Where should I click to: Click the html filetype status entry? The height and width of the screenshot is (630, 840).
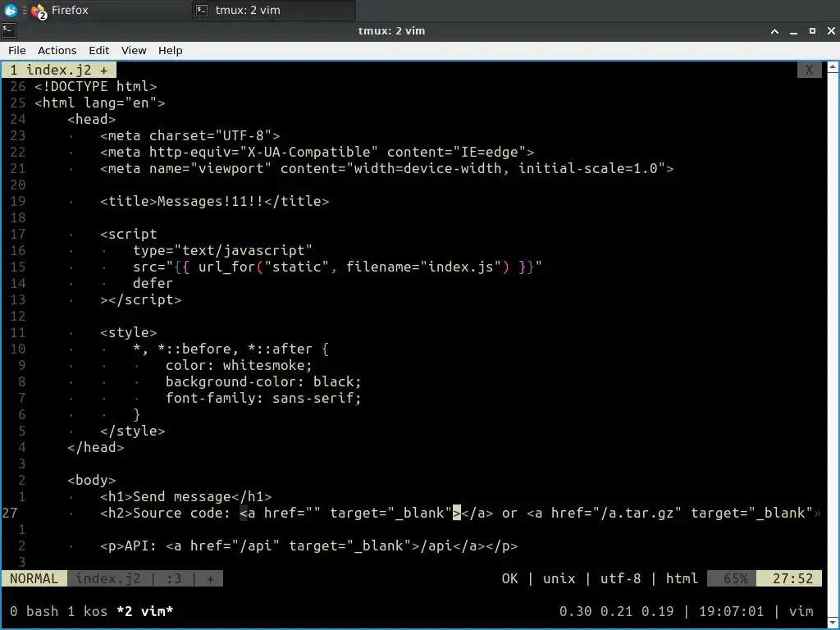click(x=682, y=578)
